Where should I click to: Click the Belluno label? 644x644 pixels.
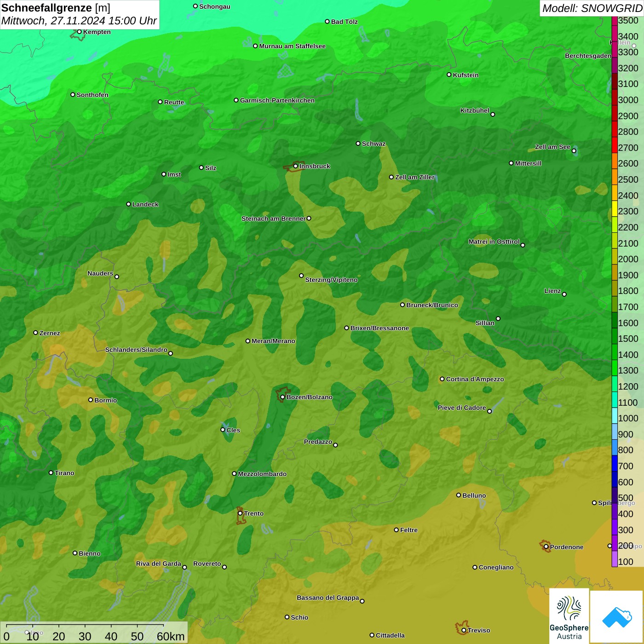pyautogui.click(x=474, y=495)
